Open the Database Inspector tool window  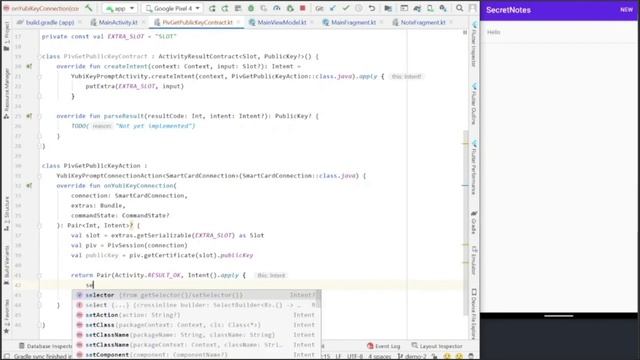point(45,346)
